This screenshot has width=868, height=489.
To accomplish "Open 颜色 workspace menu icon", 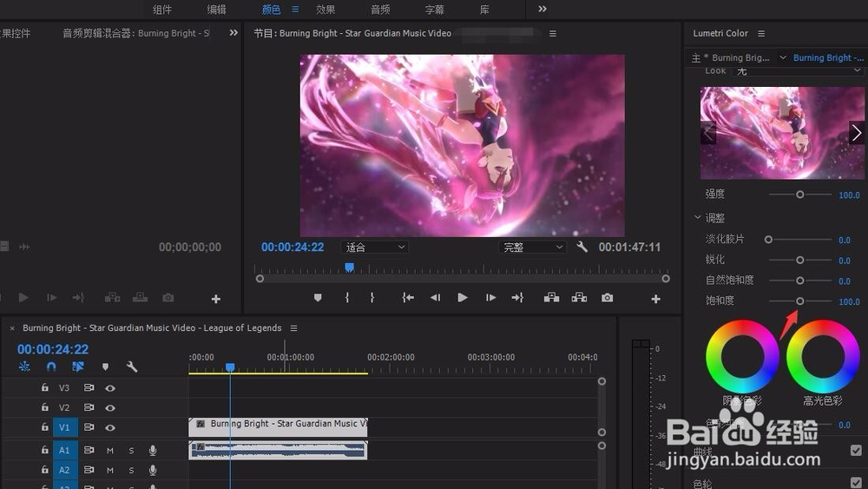I will [x=296, y=10].
